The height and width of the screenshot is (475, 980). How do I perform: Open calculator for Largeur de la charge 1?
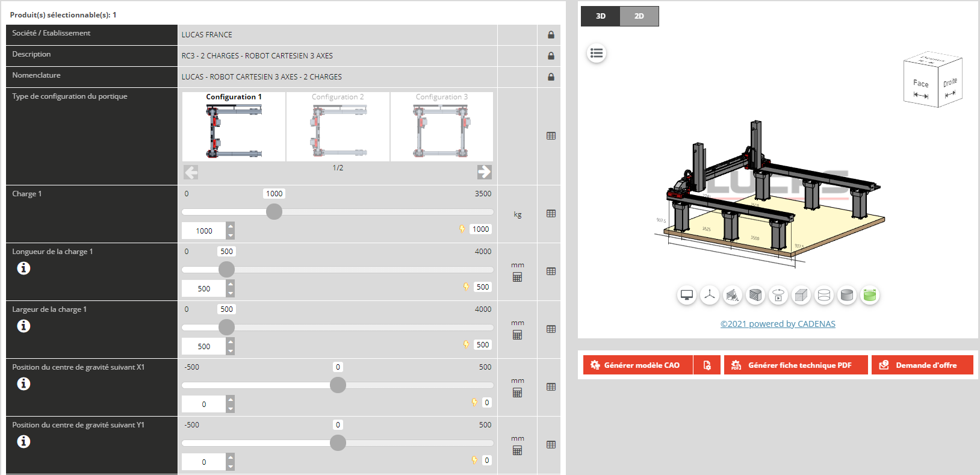(517, 335)
